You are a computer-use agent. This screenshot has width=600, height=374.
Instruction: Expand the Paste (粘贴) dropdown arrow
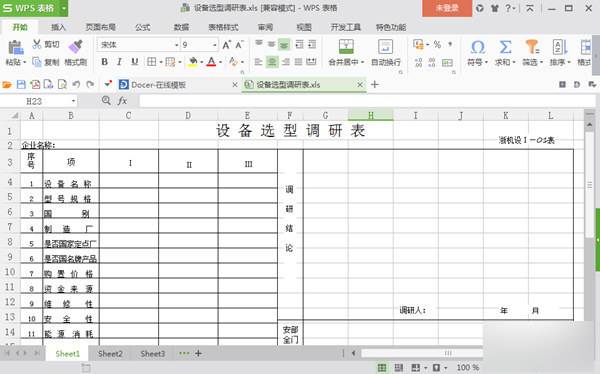pos(24,62)
